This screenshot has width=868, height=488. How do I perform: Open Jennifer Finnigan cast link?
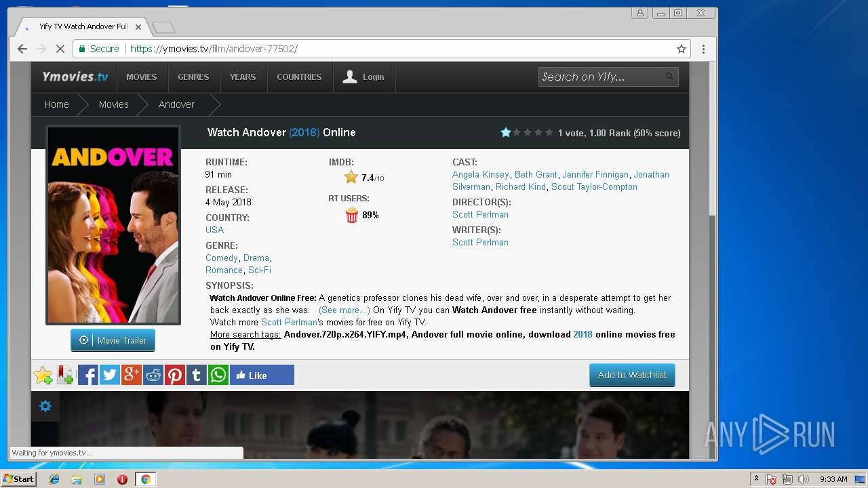[595, 174]
